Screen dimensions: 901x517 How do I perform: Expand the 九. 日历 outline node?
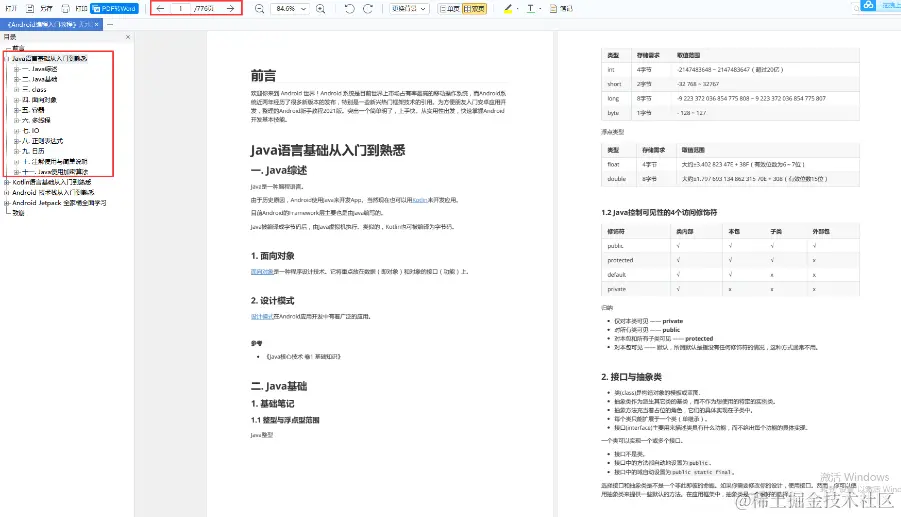click(x=17, y=151)
